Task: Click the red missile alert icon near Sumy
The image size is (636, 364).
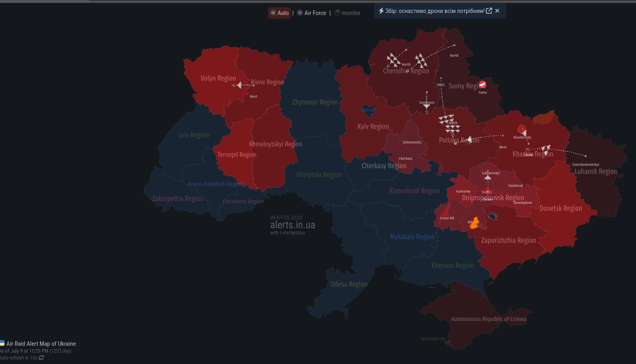Action: (x=482, y=84)
